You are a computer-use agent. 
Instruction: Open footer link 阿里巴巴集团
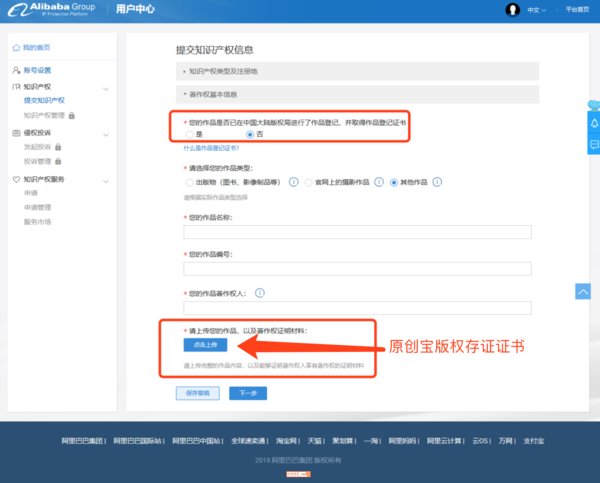(x=82, y=441)
